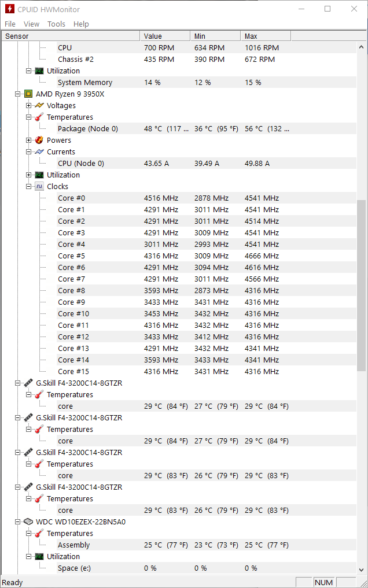368x588 pixels.
Task: Click the first G.Skill memory module icon
Action: pyautogui.click(x=28, y=383)
